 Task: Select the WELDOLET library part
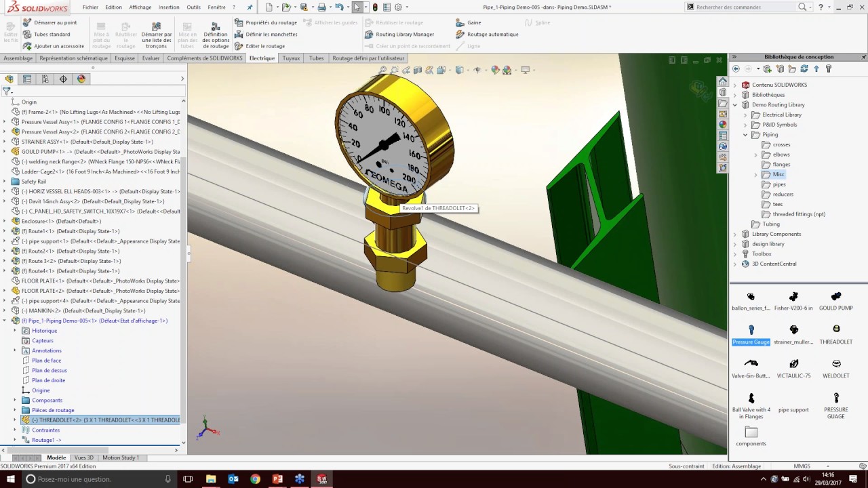click(836, 369)
